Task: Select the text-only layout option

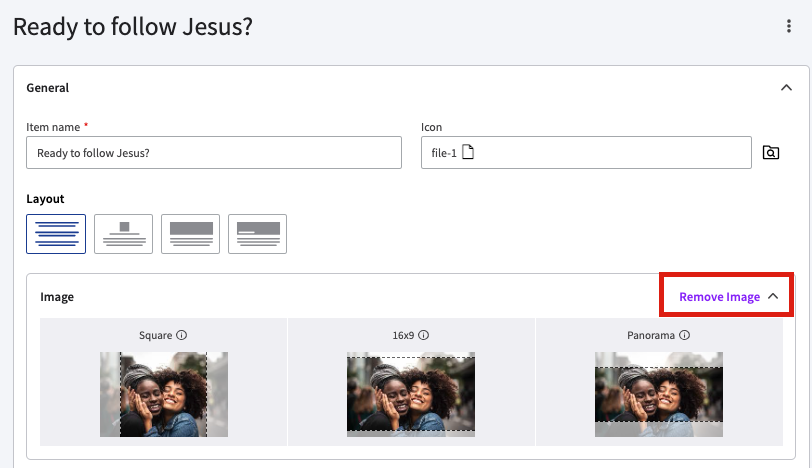Action: [x=56, y=234]
